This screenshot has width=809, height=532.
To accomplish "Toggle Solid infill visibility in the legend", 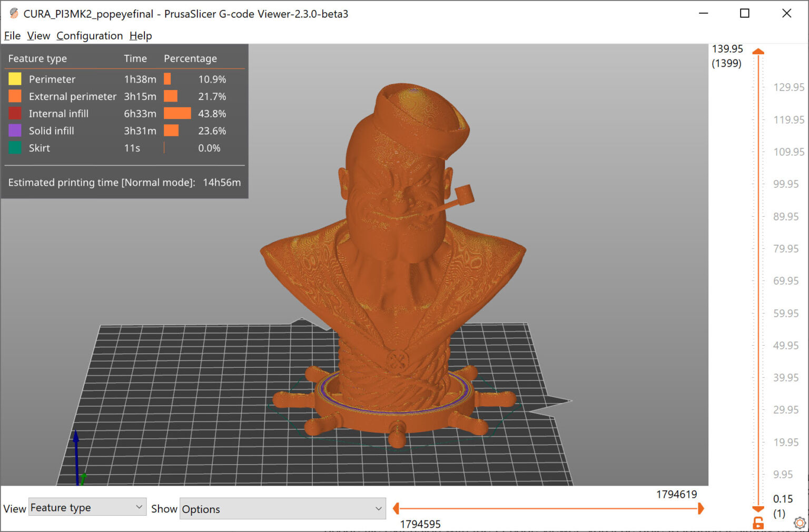I will pyautogui.click(x=52, y=131).
